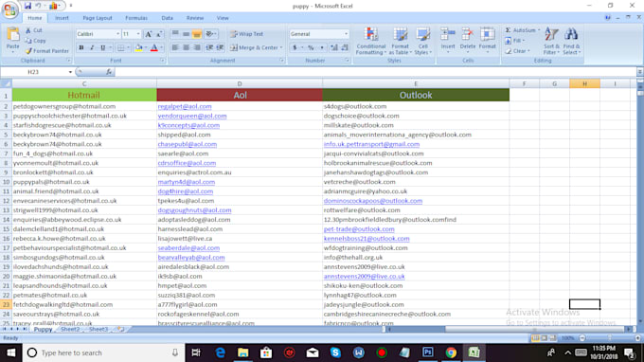644x362 pixels.
Task: Toggle italic formatting
Action: pos(92,48)
